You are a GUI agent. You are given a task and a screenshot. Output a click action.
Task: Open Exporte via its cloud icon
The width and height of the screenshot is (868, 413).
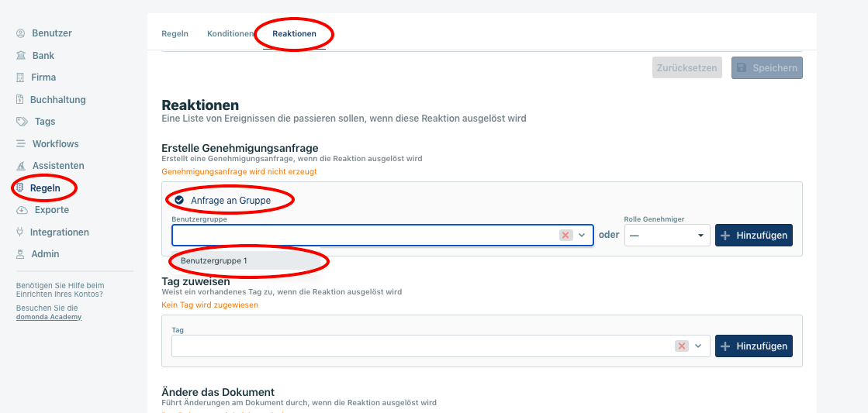22,210
